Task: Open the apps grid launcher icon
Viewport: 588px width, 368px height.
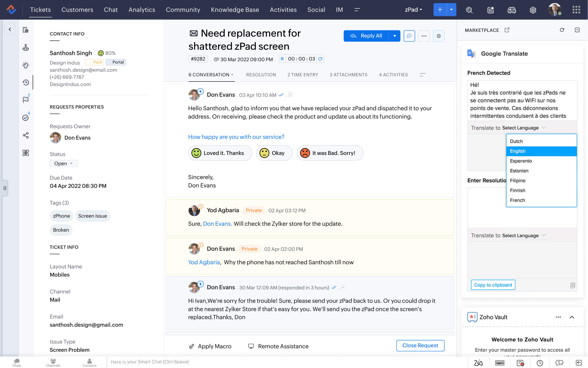Action: (x=576, y=10)
